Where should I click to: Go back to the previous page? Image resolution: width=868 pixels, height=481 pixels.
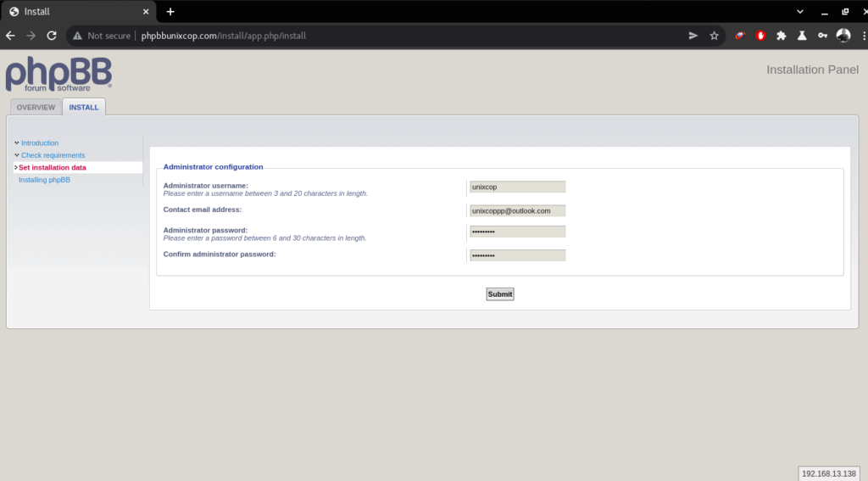click(10, 36)
